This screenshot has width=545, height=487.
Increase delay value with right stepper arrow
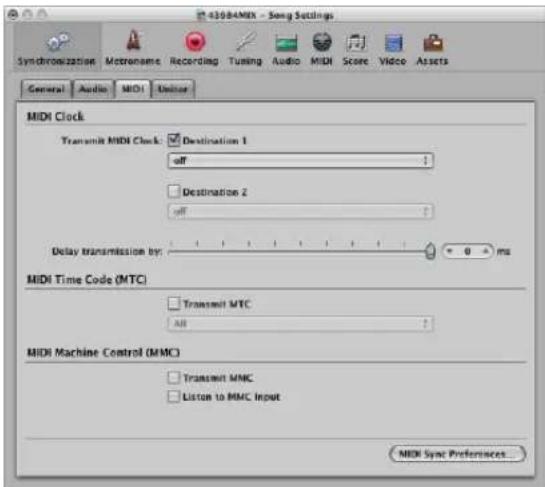click(486, 251)
